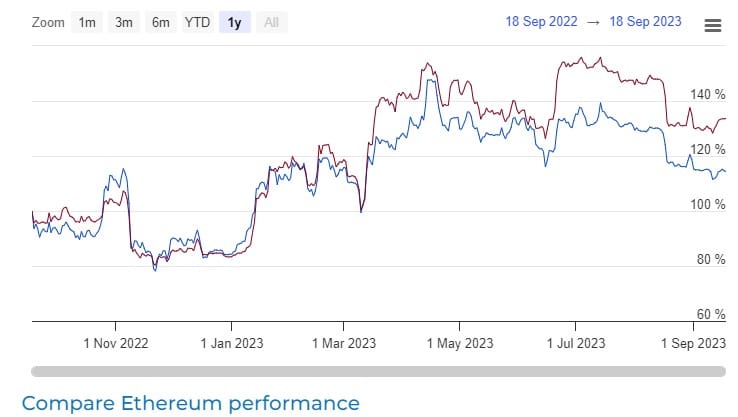
Task: Select the YTD zoom range
Action: point(197,22)
